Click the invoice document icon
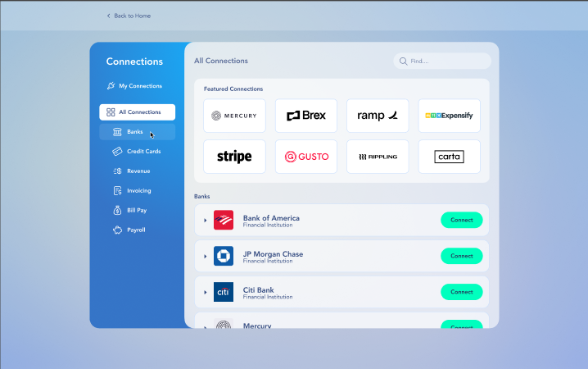 117,191
